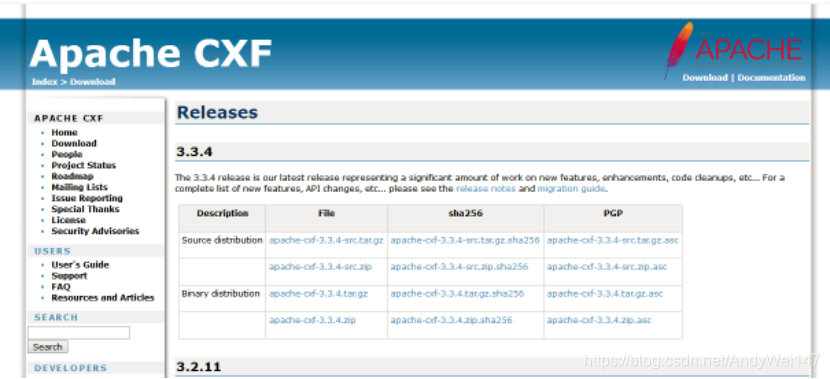
Task: Open apache-cxf-3.3.4.zip.asc signature
Action: click(x=599, y=320)
